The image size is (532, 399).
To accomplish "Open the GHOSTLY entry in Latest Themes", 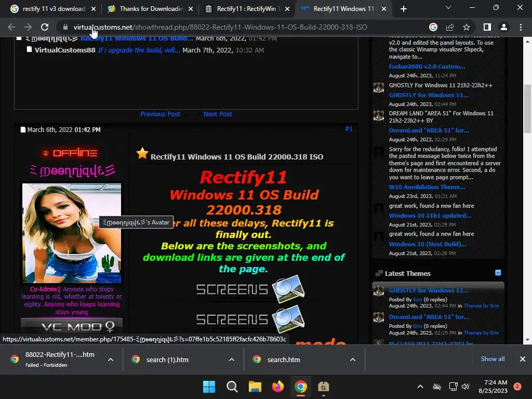I will [428, 290].
